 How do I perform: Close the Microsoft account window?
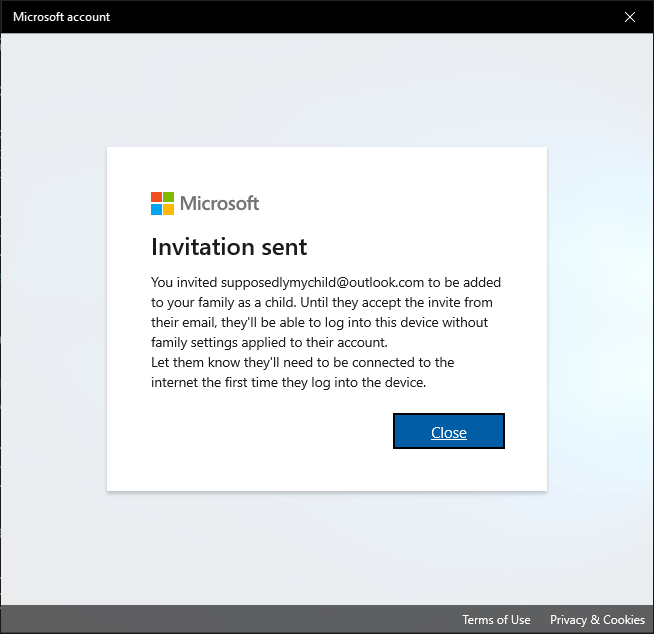[630, 17]
